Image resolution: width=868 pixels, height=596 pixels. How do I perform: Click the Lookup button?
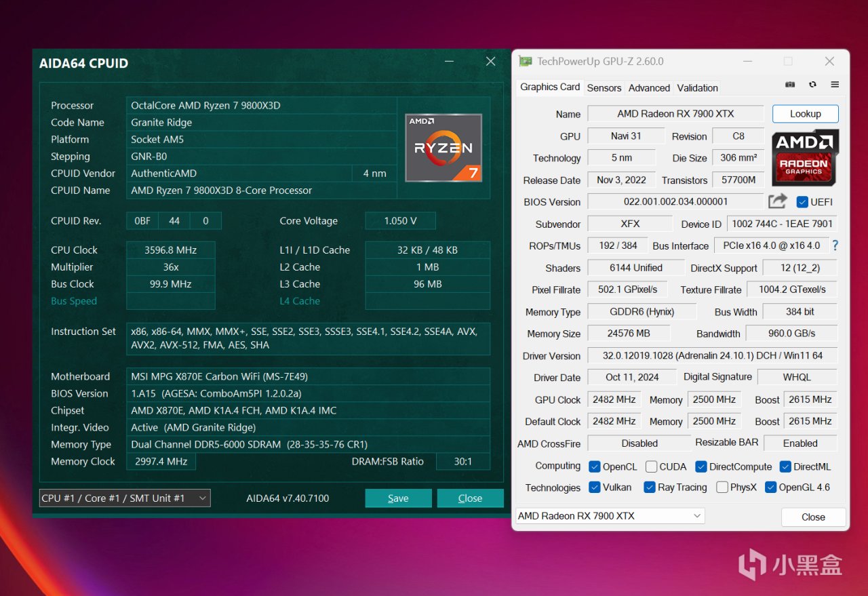tap(805, 114)
